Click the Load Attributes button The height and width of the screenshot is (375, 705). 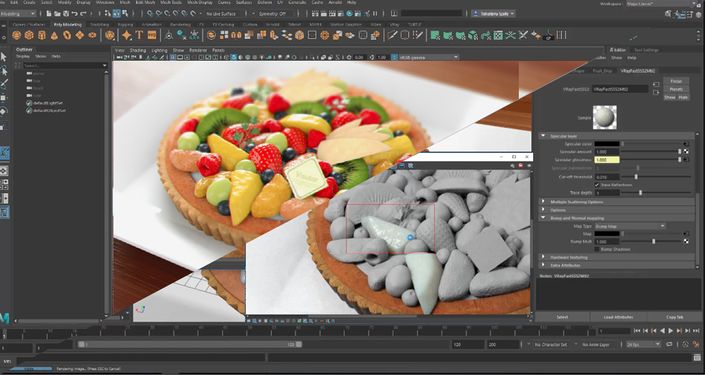(618, 317)
